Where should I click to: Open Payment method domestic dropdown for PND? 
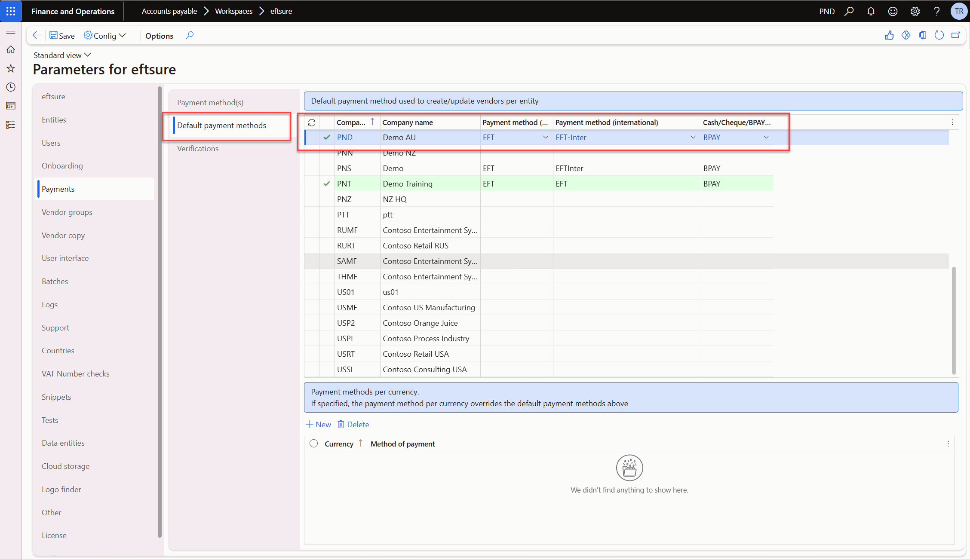546,138
